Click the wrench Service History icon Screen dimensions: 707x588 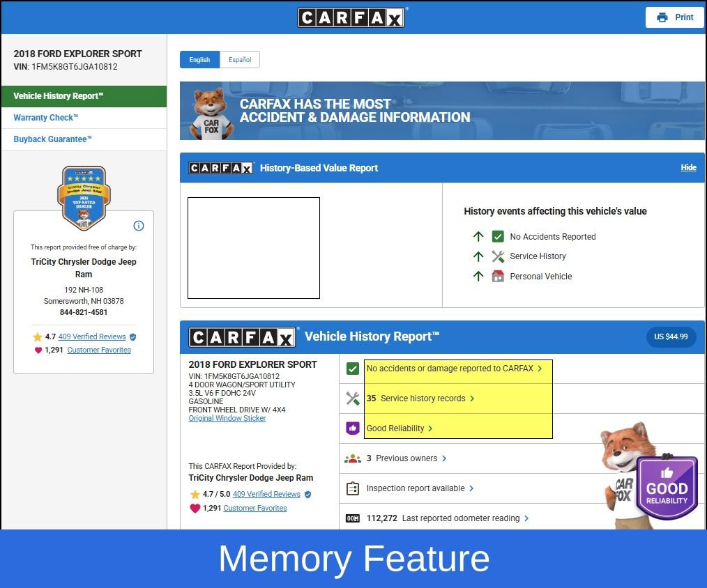497,256
